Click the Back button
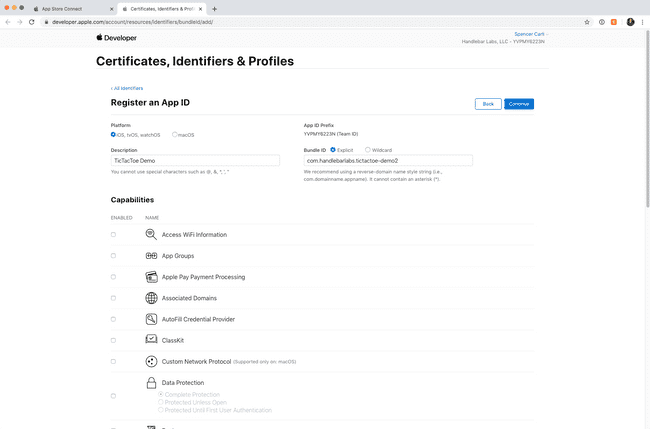This screenshot has width=650, height=429. [488, 104]
